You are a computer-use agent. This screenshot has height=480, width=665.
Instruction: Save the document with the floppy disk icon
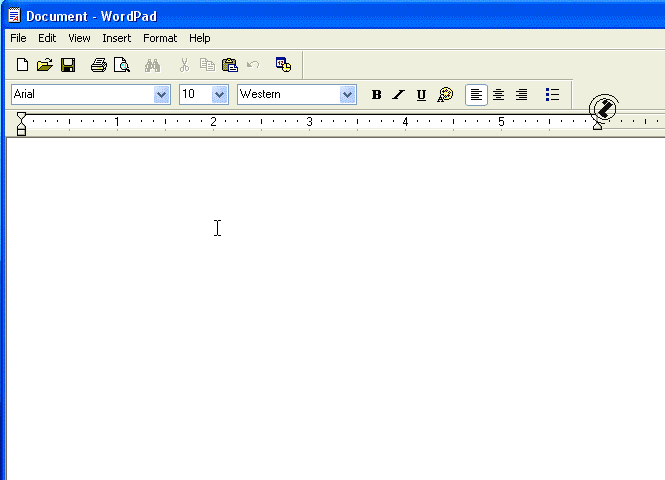point(68,65)
